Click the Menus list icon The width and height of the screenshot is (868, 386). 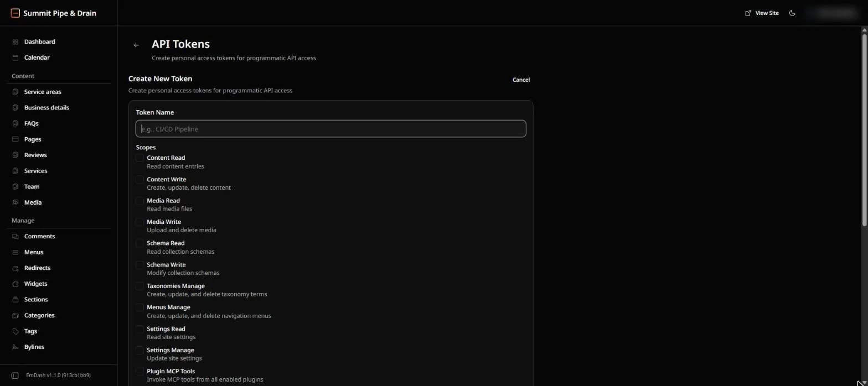pos(15,252)
